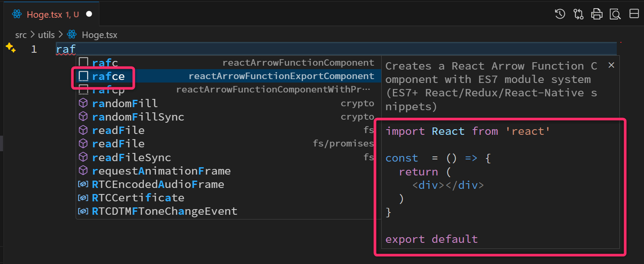The width and height of the screenshot is (644, 264).
Task: Split the editor using the layout icon
Action: click(x=634, y=14)
